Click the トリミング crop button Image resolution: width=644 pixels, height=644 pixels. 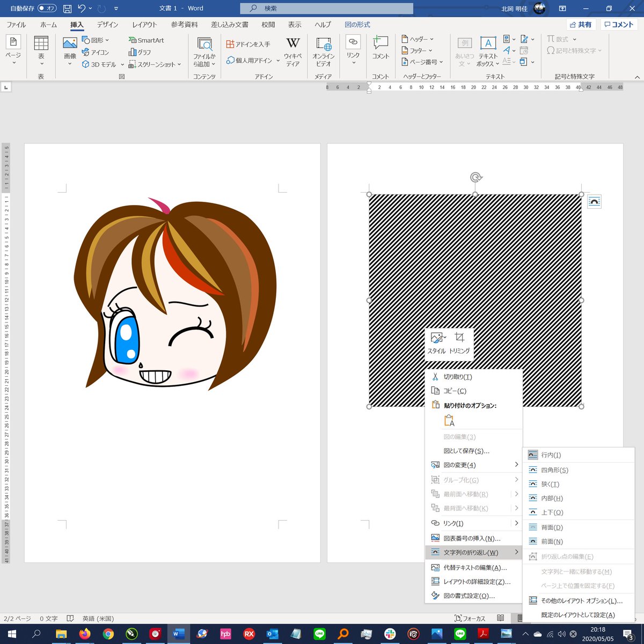point(459,343)
